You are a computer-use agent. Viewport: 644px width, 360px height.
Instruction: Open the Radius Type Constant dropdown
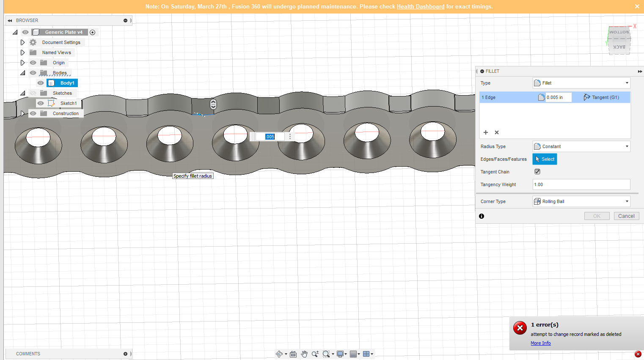pyautogui.click(x=581, y=146)
